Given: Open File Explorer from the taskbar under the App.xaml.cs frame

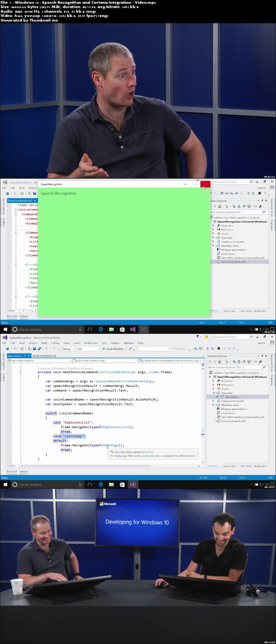Looking at the screenshot, I should click(111, 484).
